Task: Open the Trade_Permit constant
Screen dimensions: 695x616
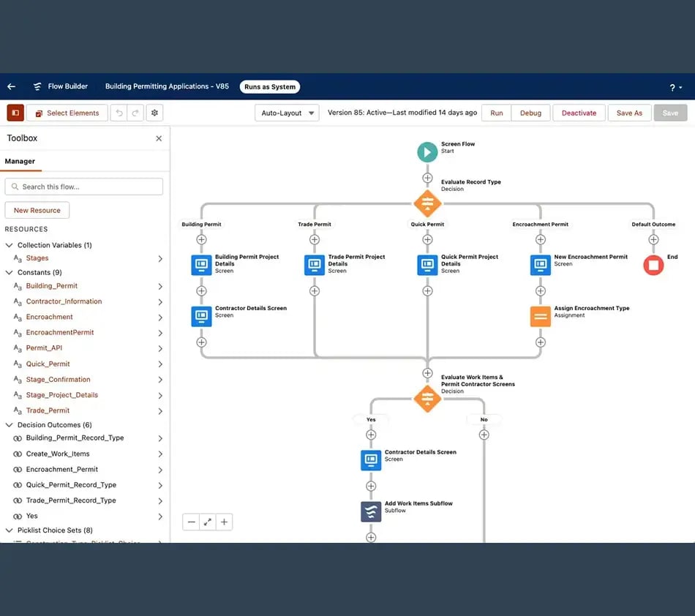Action: click(48, 410)
